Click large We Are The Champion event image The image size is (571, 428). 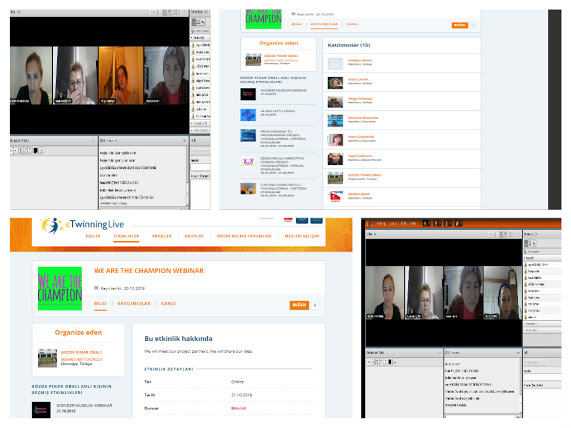coord(60,288)
